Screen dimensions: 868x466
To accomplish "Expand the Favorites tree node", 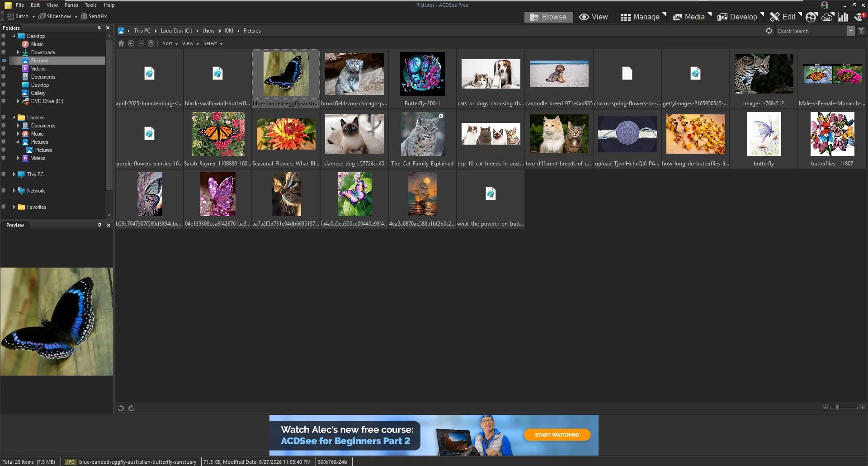I will click(14, 207).
